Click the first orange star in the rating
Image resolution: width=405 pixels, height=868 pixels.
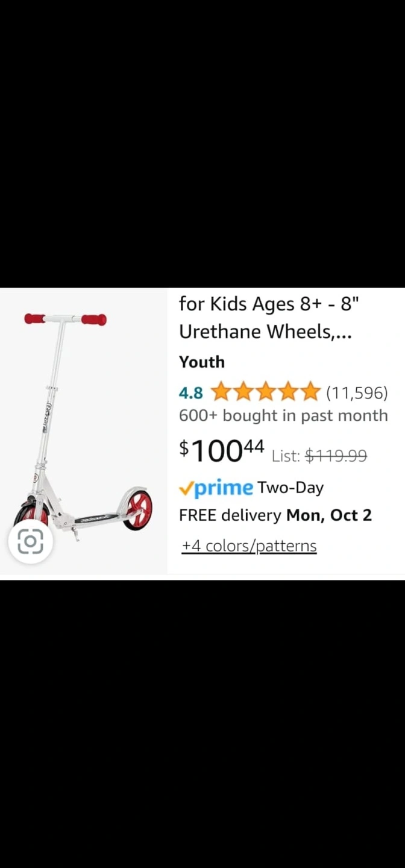coord(221,392)
